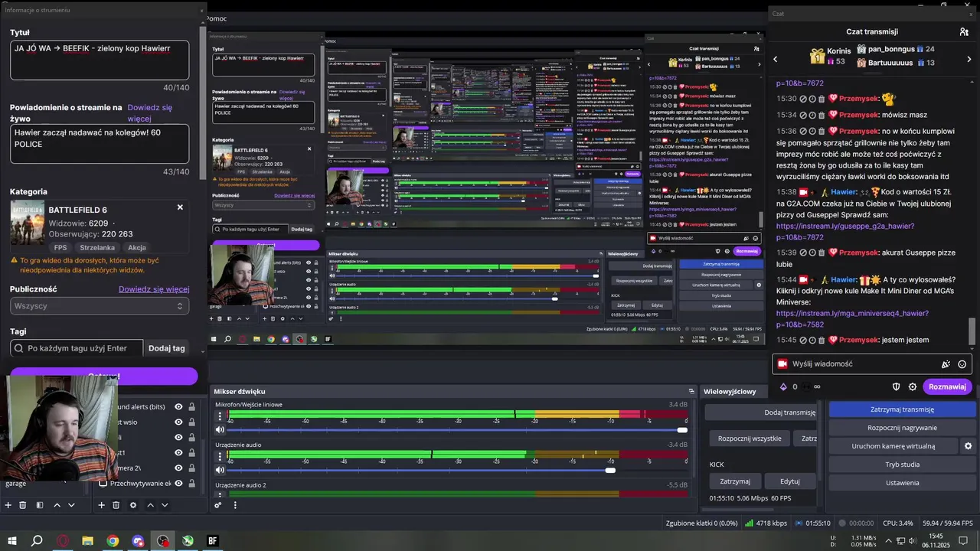
Task: Add a new scene with the plus icon
Action: click(x=8, y=505)
